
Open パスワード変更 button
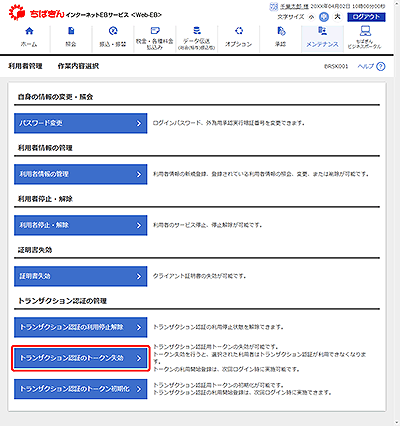click(x=80, y=123)
